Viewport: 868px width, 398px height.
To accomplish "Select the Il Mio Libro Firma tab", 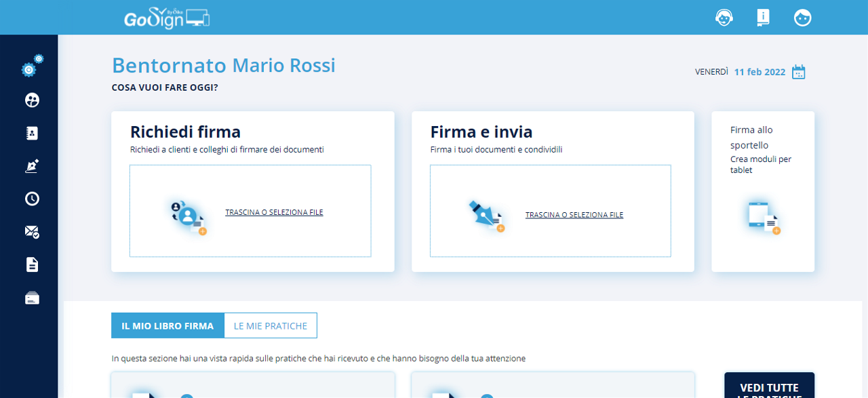I will point(167,325).
